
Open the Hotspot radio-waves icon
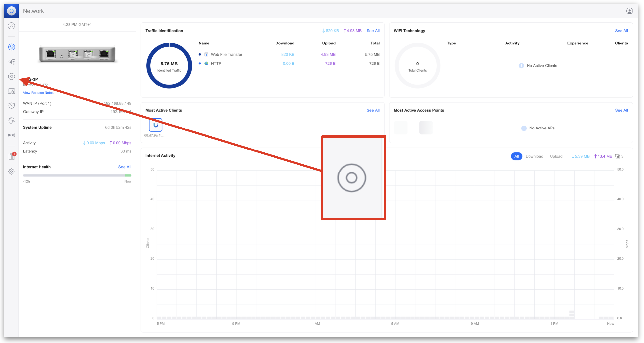pos(11,135)
